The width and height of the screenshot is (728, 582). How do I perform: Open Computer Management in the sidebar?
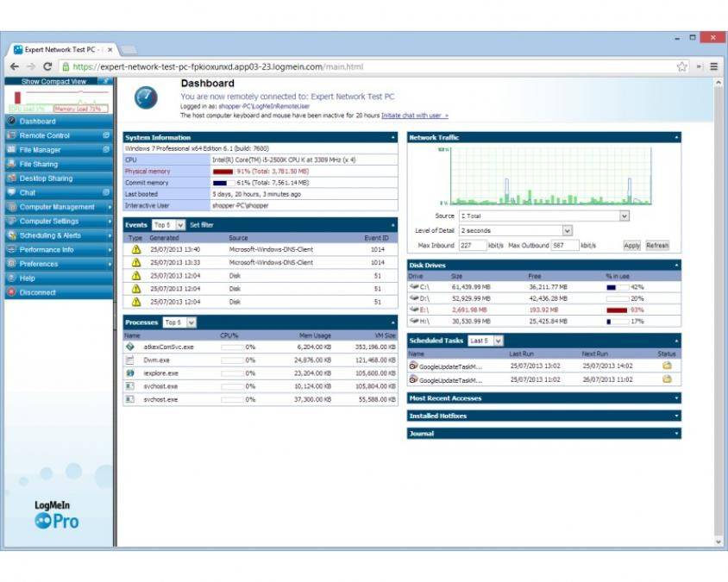coord(59,207)
